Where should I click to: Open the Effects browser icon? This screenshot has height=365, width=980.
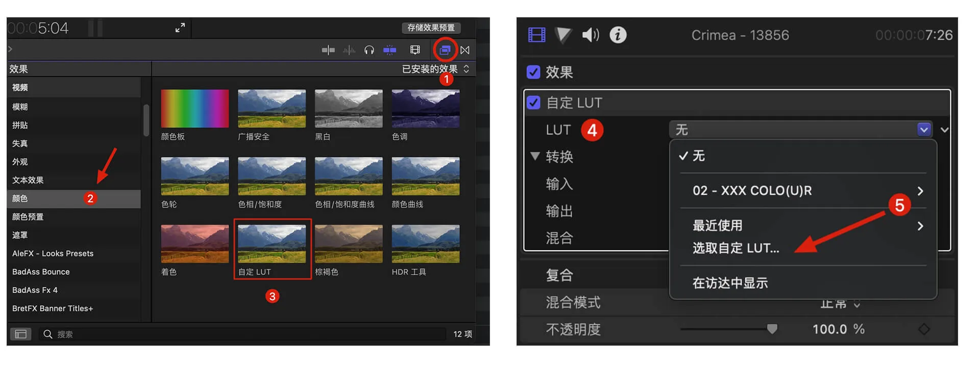pos(445,50)
